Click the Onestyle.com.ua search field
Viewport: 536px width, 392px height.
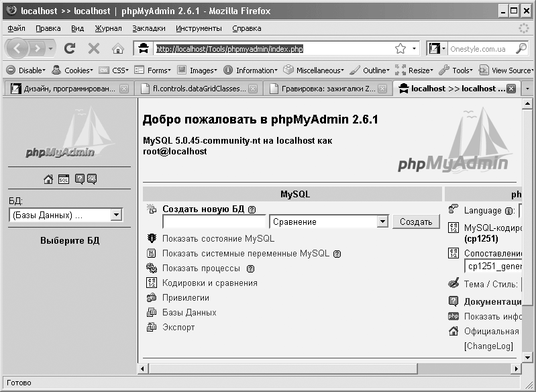[481, 49]
